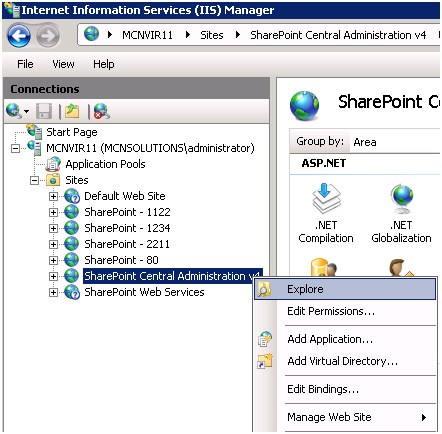Click the Back navigation arrow button
Image resolution: width=442 pixels, height=434 pixels.
point(19,35)
